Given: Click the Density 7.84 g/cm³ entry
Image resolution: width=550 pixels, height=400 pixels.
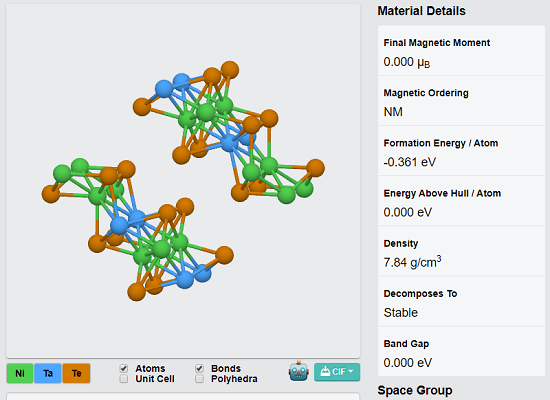Looking at the screenshot, I should [462, 252].
